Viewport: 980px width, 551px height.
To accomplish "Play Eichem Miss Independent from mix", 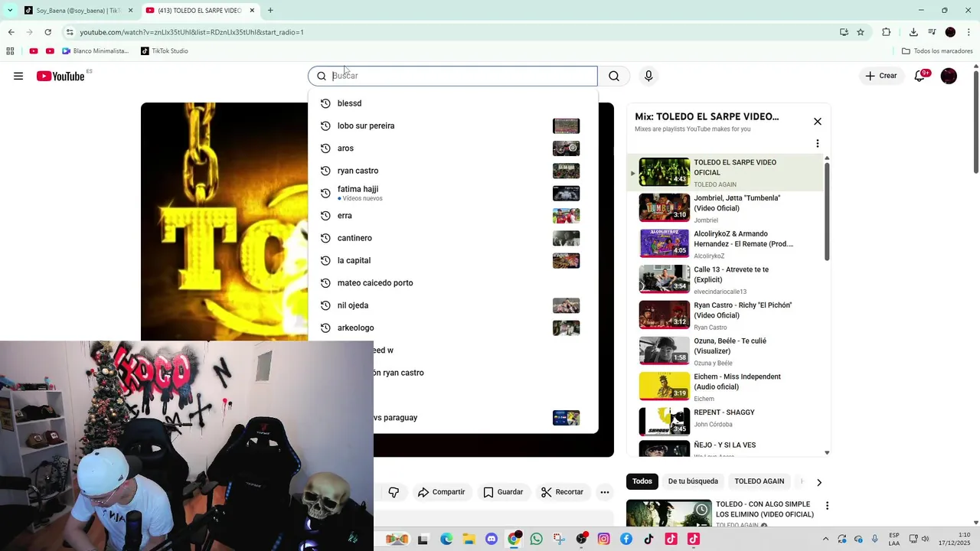I will (724, 386).
